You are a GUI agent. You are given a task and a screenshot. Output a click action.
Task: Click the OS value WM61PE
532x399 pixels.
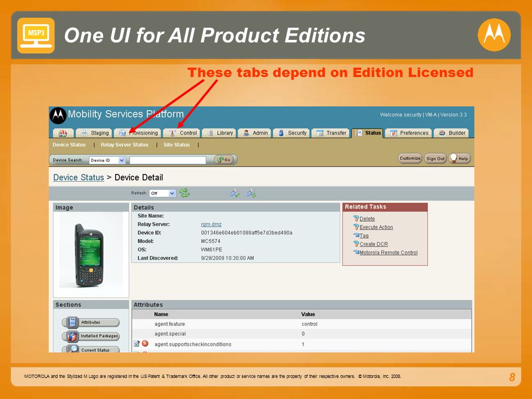[x=211, y=250]
